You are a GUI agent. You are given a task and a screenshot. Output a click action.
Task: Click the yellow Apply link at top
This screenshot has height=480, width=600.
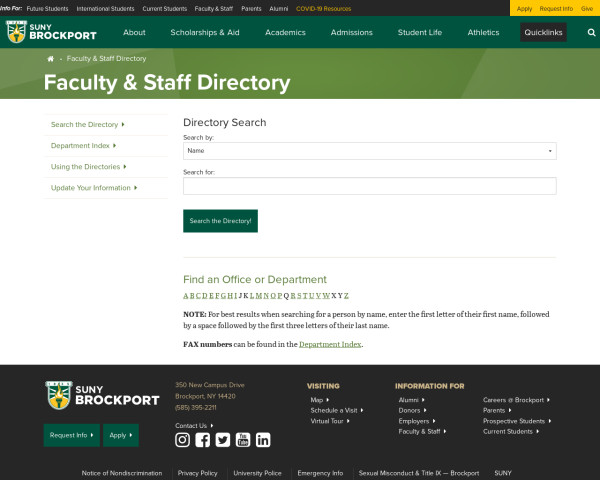pyautogui.click(x=524, y=8)
